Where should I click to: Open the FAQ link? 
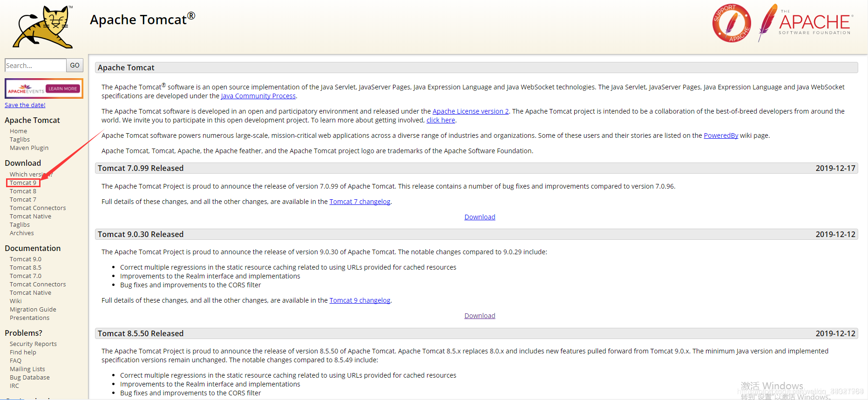tap(15, 360)
